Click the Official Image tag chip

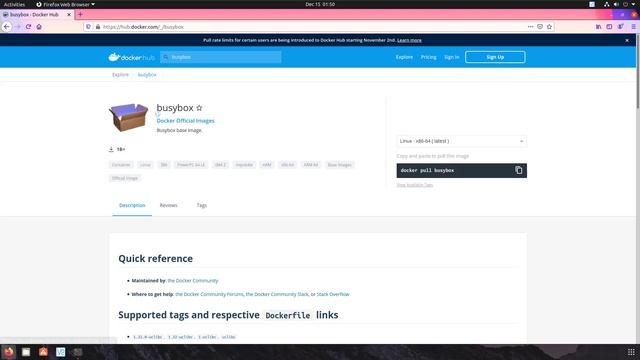click(x=125, y=178)
